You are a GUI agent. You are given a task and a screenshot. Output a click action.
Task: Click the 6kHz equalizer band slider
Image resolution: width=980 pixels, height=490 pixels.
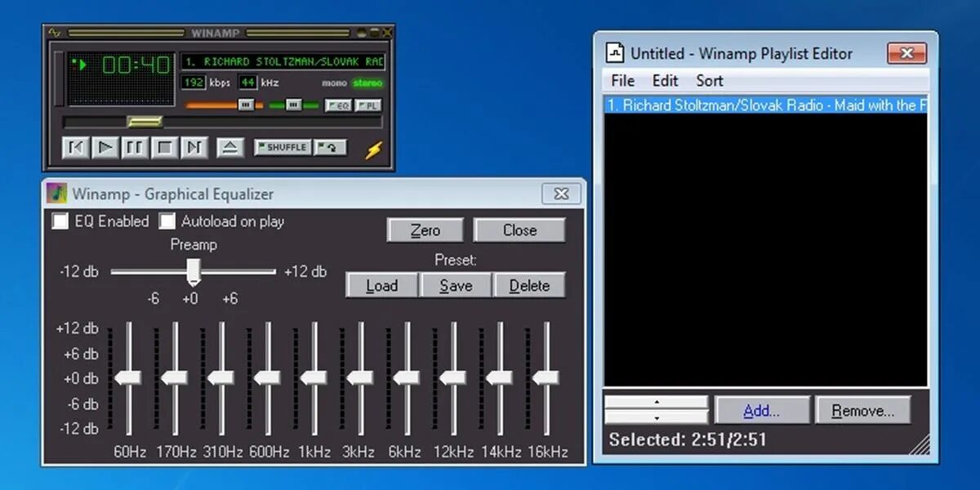tap(407, 379)
